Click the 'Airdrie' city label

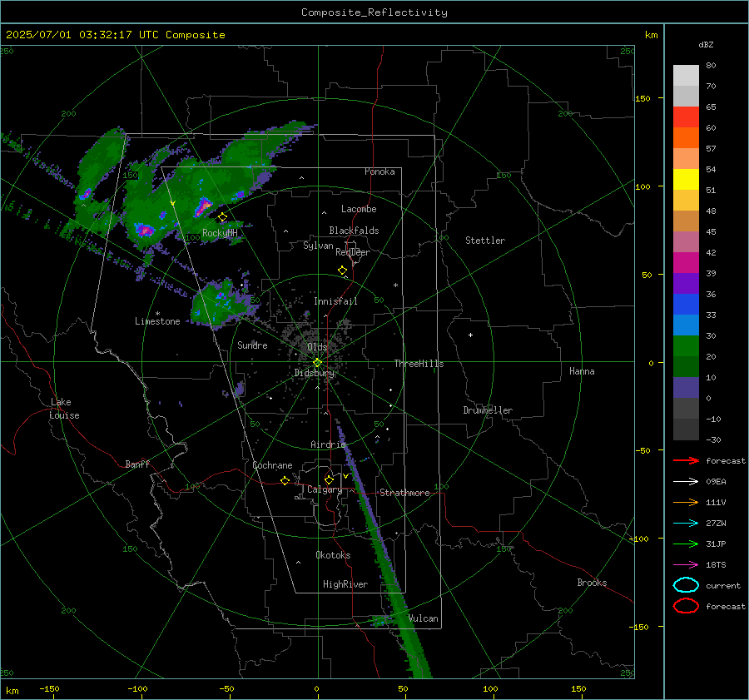(x=328, y=444)
